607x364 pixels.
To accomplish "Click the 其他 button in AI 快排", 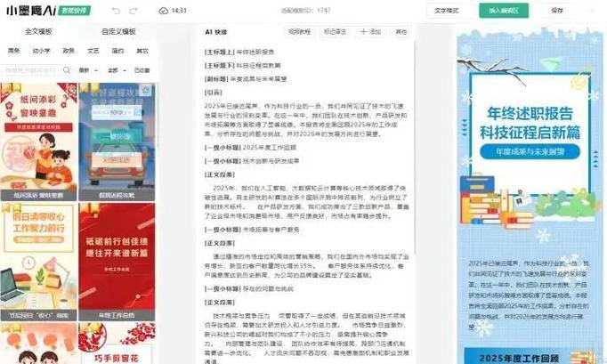I will 401,32.
